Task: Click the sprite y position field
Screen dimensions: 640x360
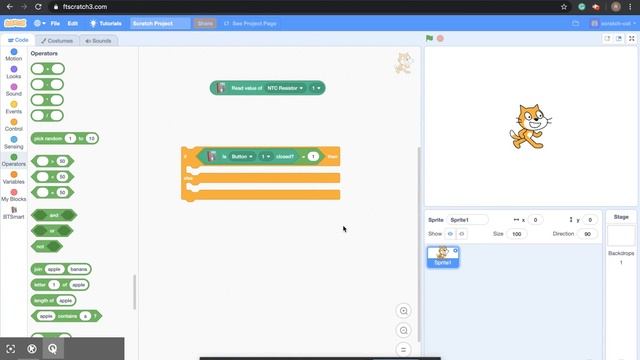Action: coord(590,220)
